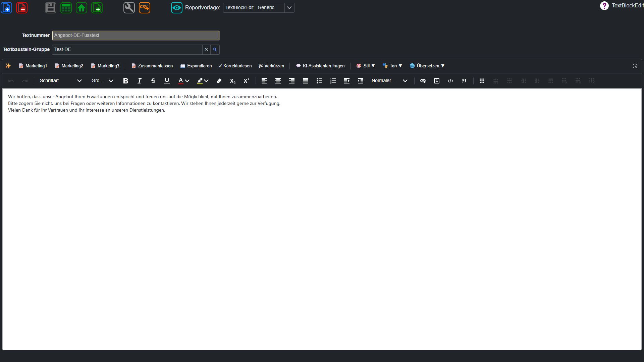Insert a link in the editor
The width and height of the screenshot is (644, 362).
[423, 81]
